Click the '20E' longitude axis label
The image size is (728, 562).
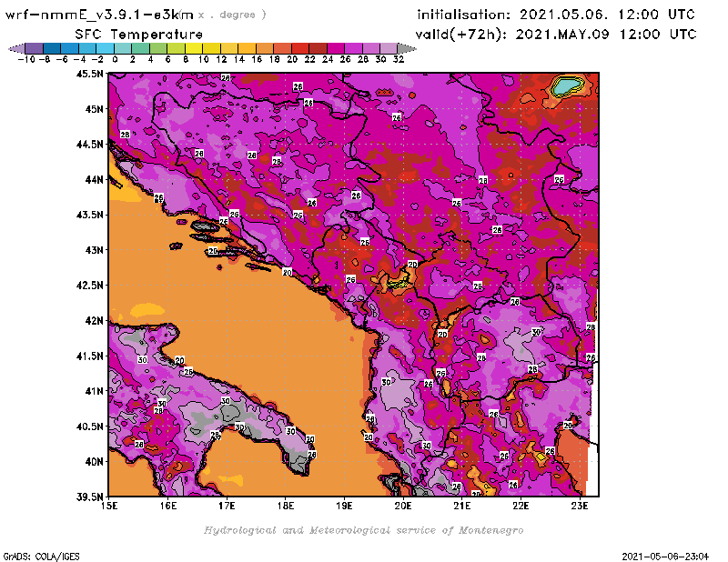[403, 506]
